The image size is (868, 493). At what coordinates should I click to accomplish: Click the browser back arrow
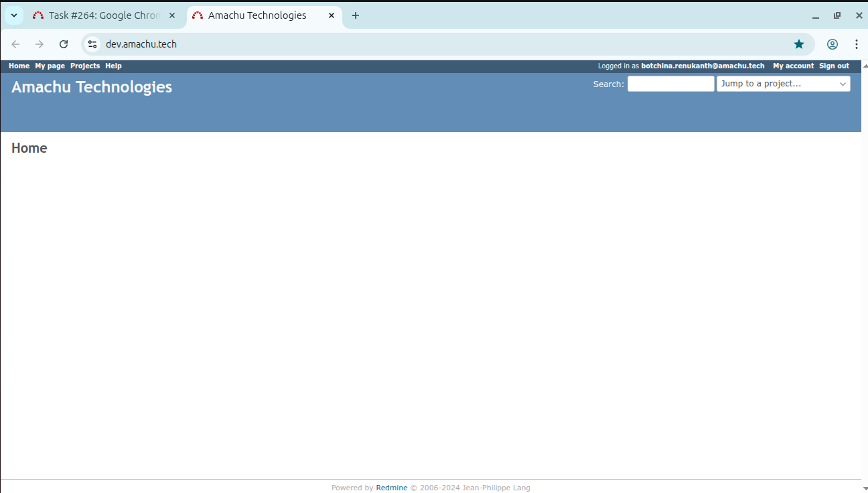(15, 44)
